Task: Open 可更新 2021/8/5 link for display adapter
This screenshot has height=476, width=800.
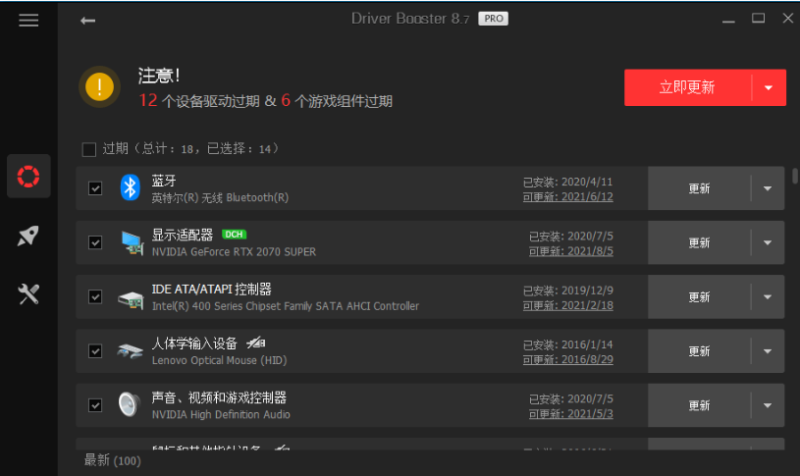Action: 571,251
